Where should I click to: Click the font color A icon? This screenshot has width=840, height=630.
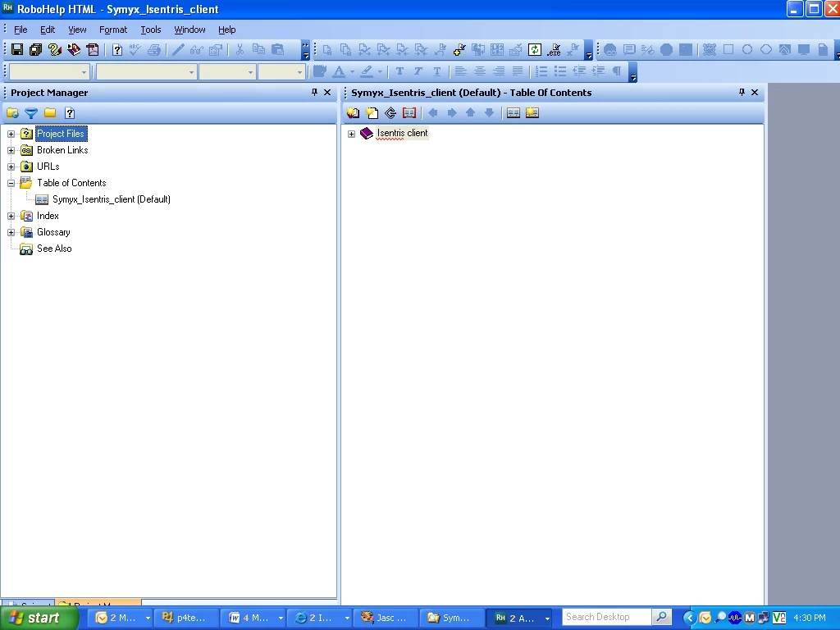(339, 72)
